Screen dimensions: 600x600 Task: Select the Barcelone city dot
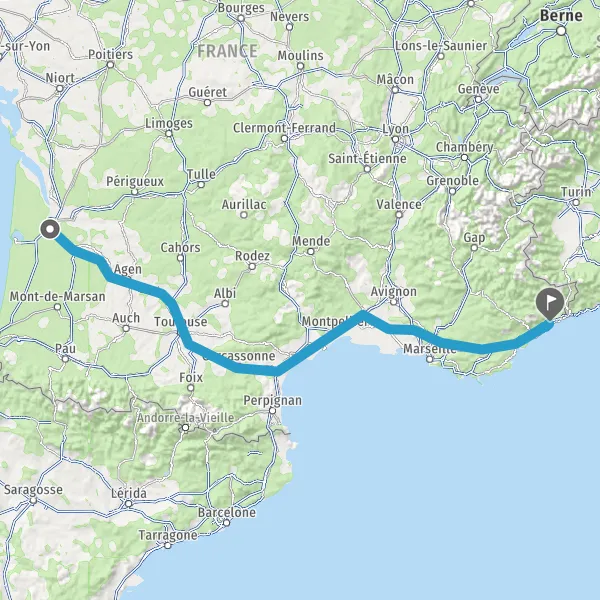click(226, 523)
